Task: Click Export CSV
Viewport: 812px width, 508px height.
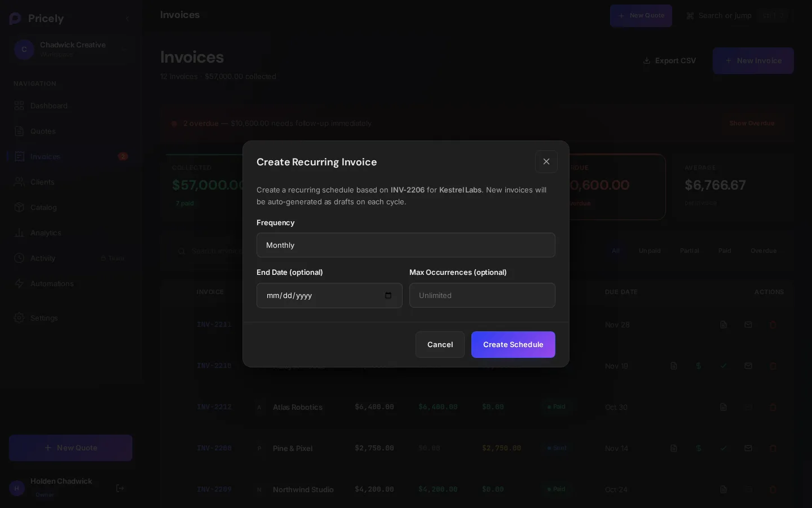Action: click(x=669, y=60)
